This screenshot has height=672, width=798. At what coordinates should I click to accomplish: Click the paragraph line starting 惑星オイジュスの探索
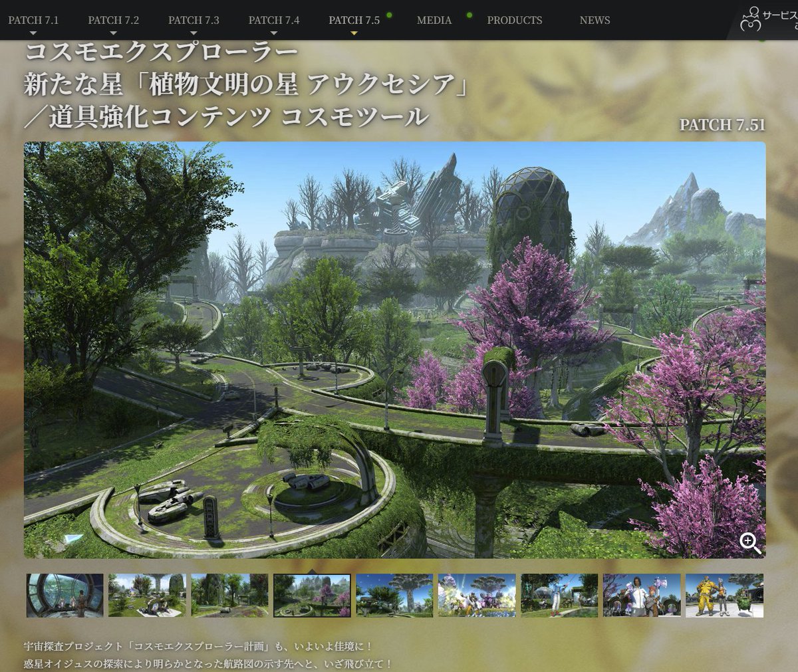pyautogui.click(x=208, y=664)
